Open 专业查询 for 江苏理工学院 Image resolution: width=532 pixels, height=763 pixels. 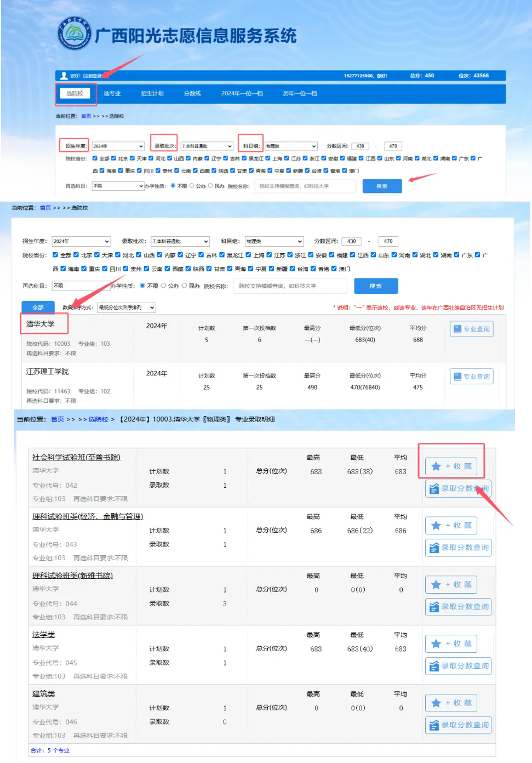click(472, 377)
